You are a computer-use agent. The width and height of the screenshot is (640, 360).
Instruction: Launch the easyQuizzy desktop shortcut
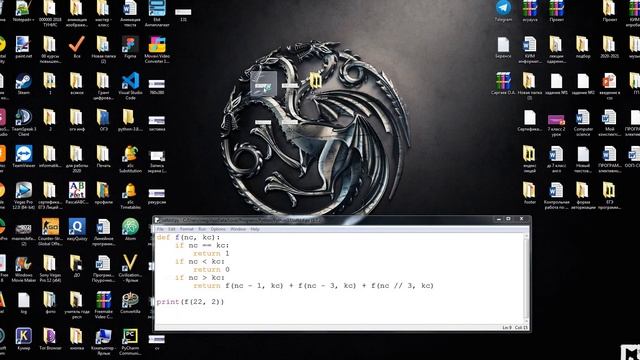click(77, 230)
